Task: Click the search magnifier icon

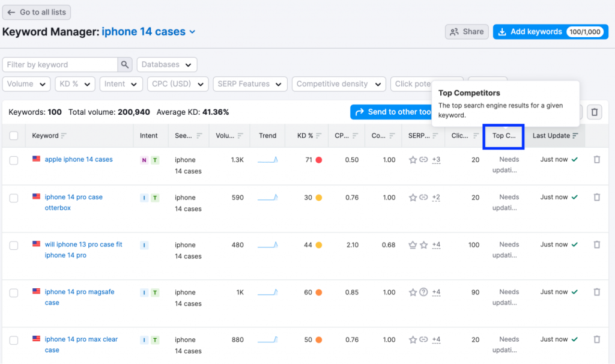Action: click(125, 65)
